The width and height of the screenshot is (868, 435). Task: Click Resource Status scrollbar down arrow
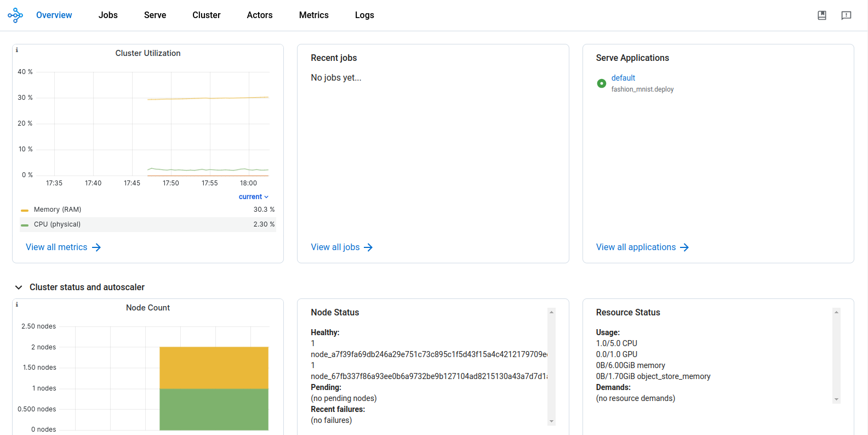(836, 399)
